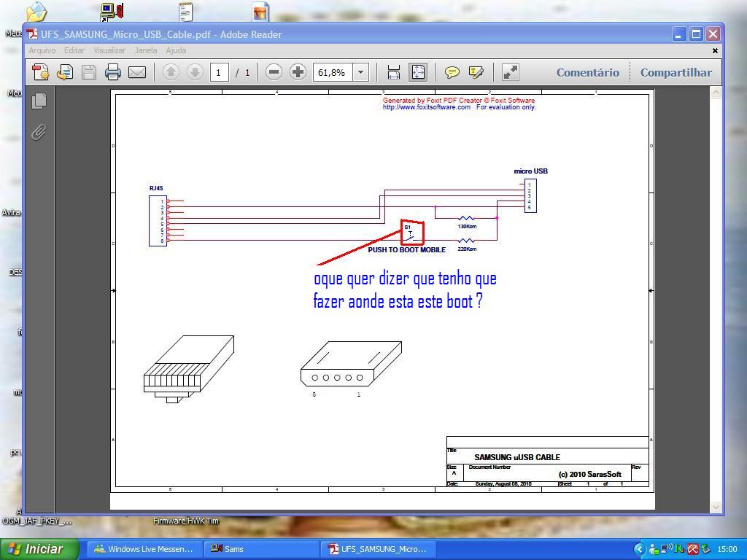Add a sticky note comment
The width and height of the screenshot is (747, 560).
pos(452,72)
